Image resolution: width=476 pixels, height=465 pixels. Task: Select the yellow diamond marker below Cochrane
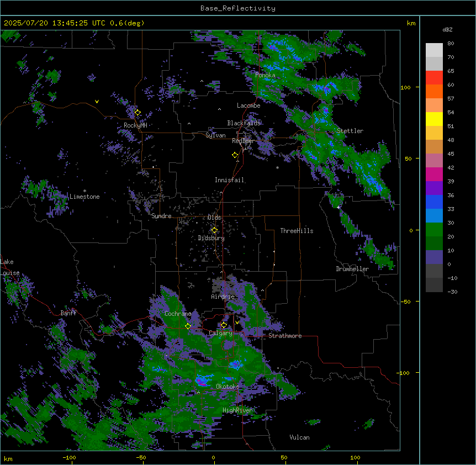point(188,326)
